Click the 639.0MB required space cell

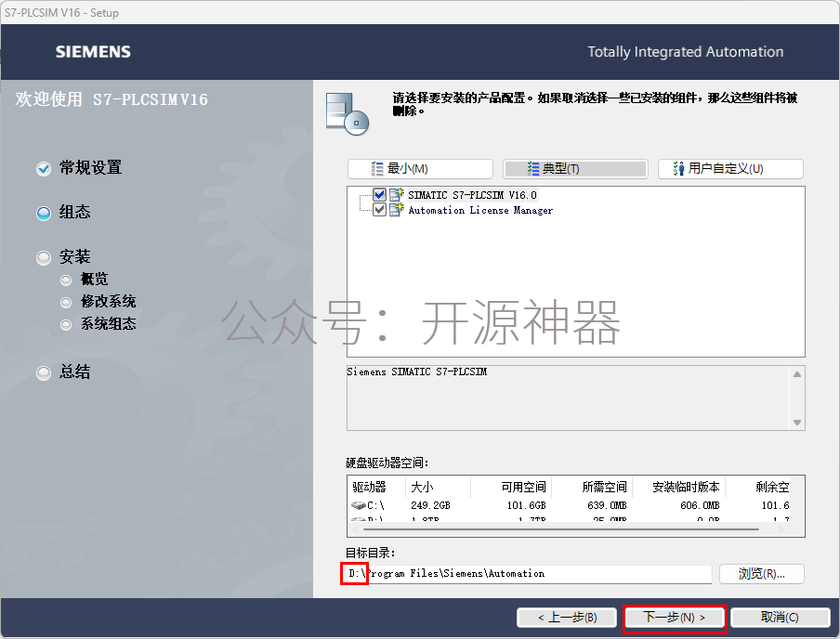coord(607,505)
